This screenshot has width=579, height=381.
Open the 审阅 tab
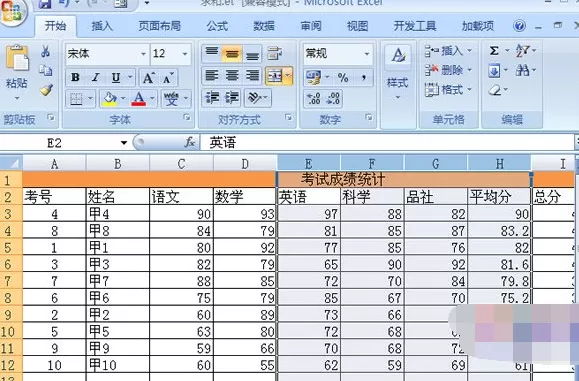(x=311, y=26)
